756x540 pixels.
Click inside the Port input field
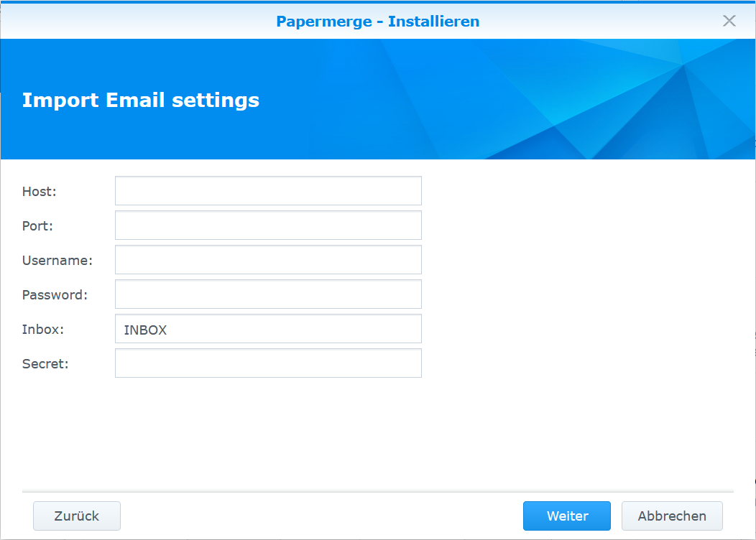(x=267, y=225)
